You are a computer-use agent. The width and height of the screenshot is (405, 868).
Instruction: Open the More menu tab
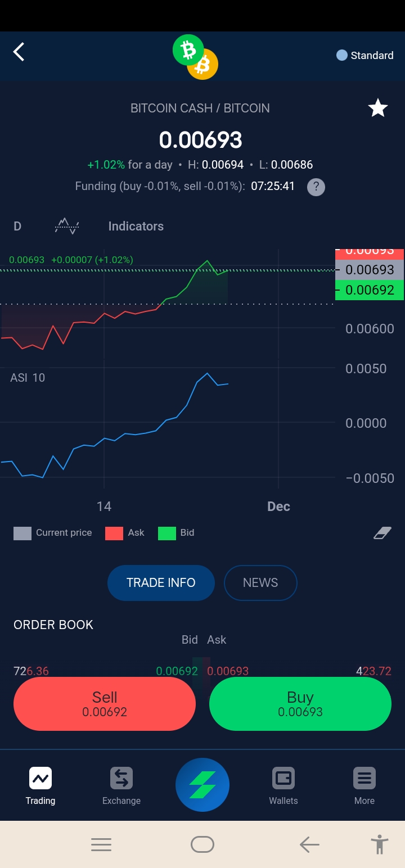(364, 786)
